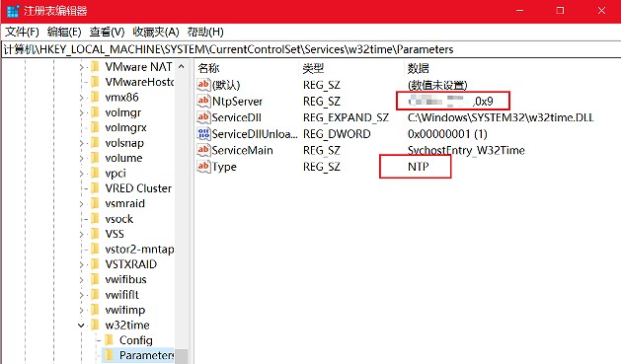621x364 pixels.
Task: Select the VRED Cluster folder icon
Action: pos(95,188)
